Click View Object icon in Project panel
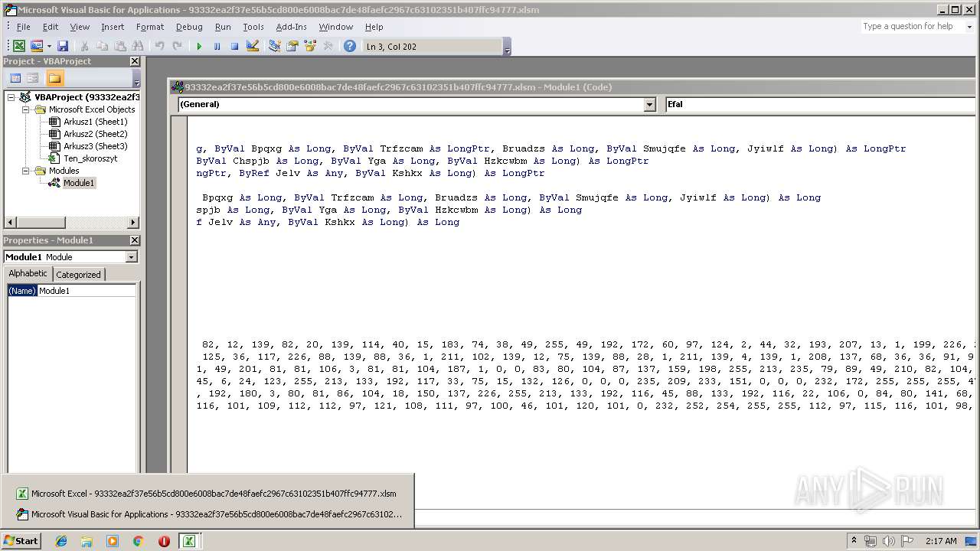The width and height of the screenshot is (980, 551). point(33,78)
